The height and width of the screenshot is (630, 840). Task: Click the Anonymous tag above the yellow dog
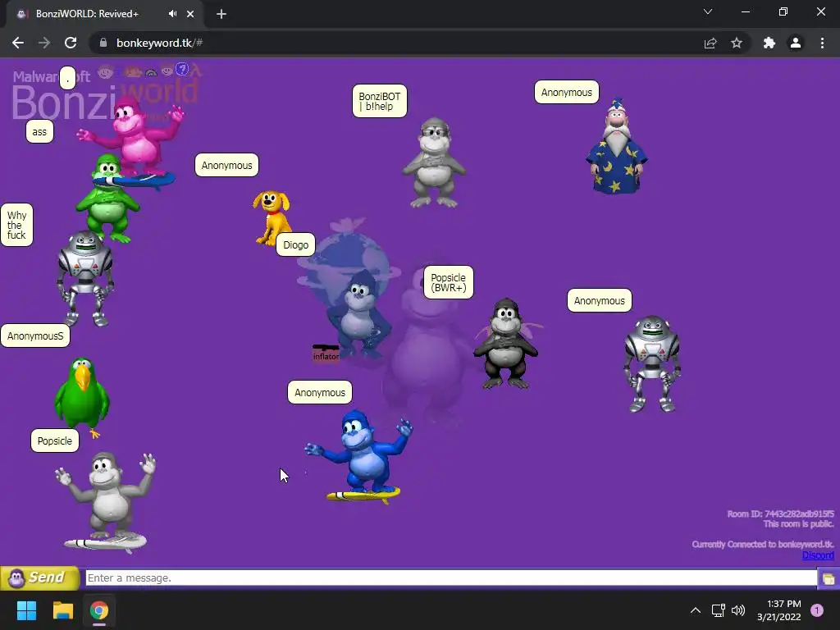[226, 165]
